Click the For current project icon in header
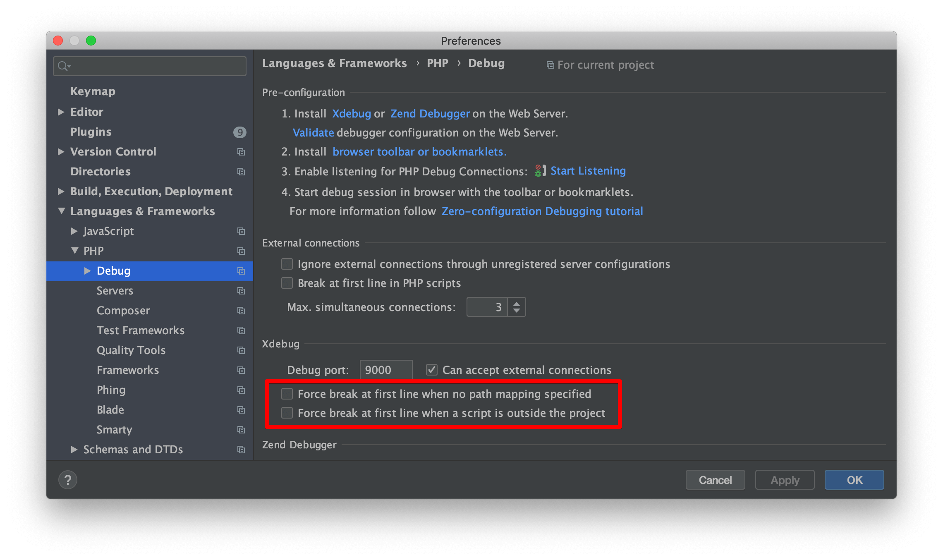Screen dimensions: 943x560 (550, 65)
